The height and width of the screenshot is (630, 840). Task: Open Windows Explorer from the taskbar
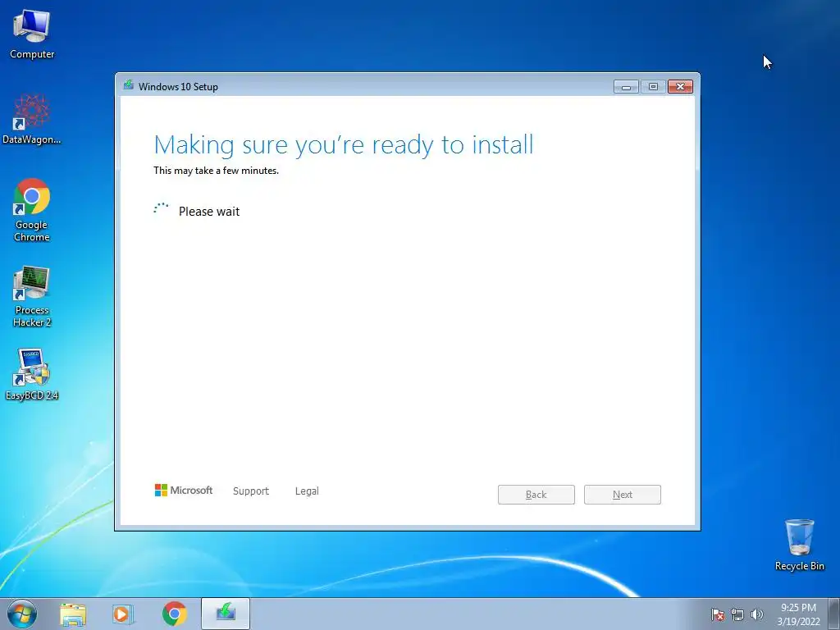pyautogui.click(x=73, y=614)
